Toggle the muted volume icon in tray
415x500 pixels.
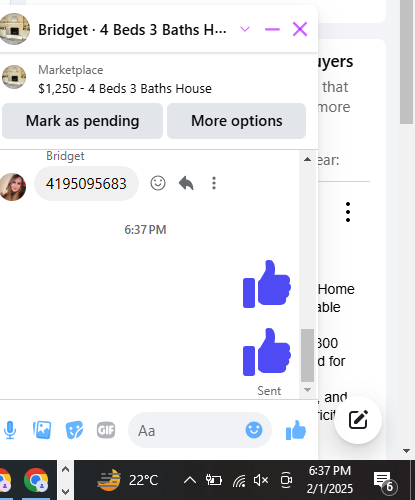pyautogui.click(x=261, y=480)
